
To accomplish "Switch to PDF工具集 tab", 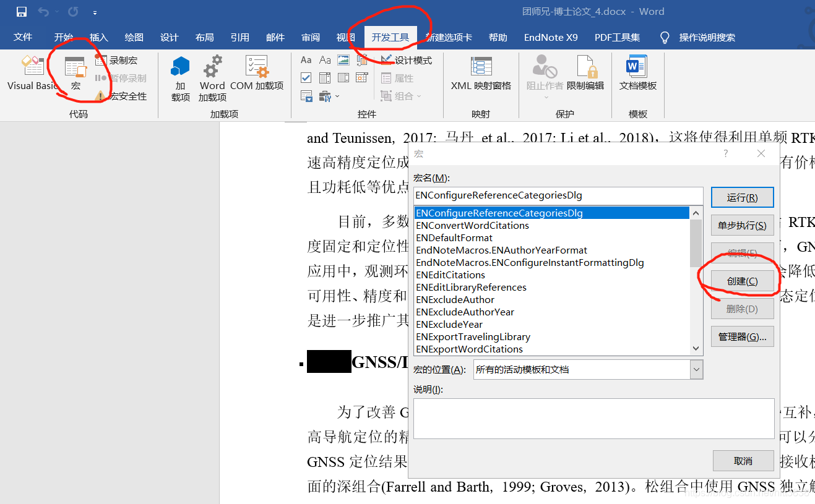I will [x=618, y=38].
